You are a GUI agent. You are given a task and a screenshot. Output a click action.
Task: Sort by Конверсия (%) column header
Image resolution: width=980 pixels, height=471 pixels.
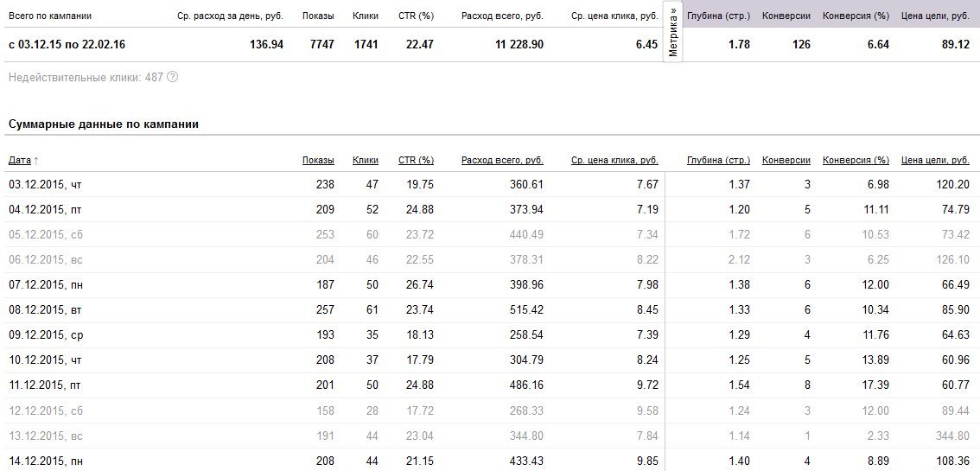coord(856,161)
